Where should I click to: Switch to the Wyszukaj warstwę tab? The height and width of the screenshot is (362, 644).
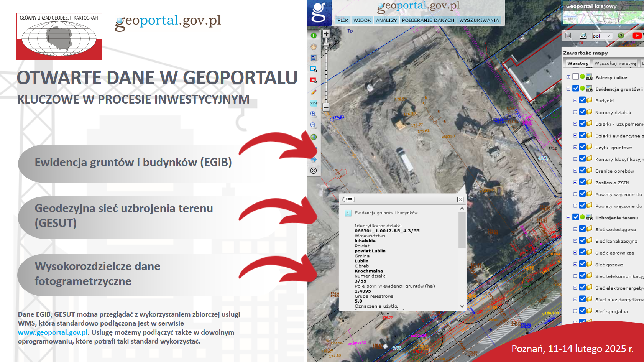click(615, 63)
